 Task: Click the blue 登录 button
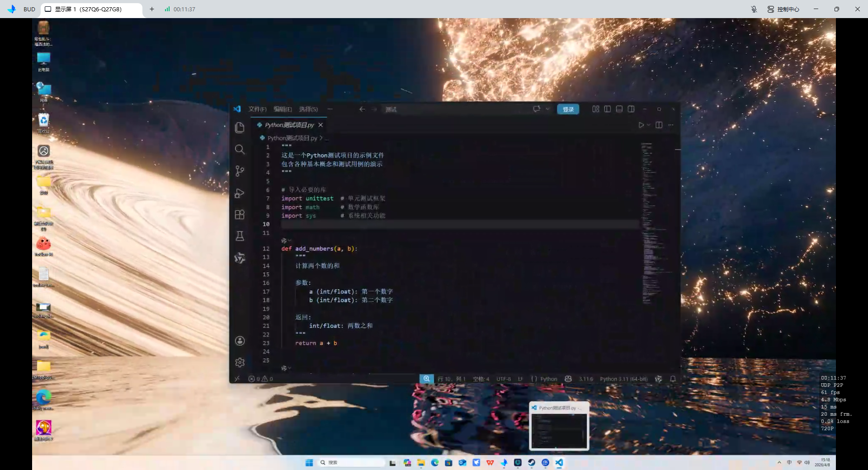[568, 109]
